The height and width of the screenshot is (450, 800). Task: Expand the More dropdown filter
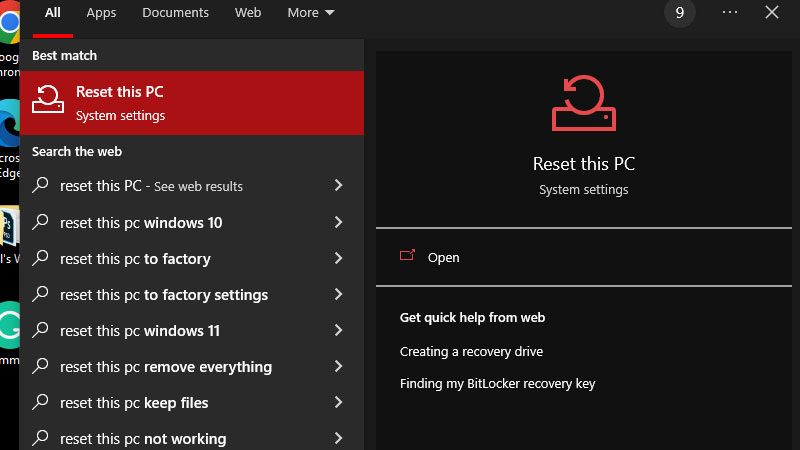pyautogui.click(x=311, y=13)
